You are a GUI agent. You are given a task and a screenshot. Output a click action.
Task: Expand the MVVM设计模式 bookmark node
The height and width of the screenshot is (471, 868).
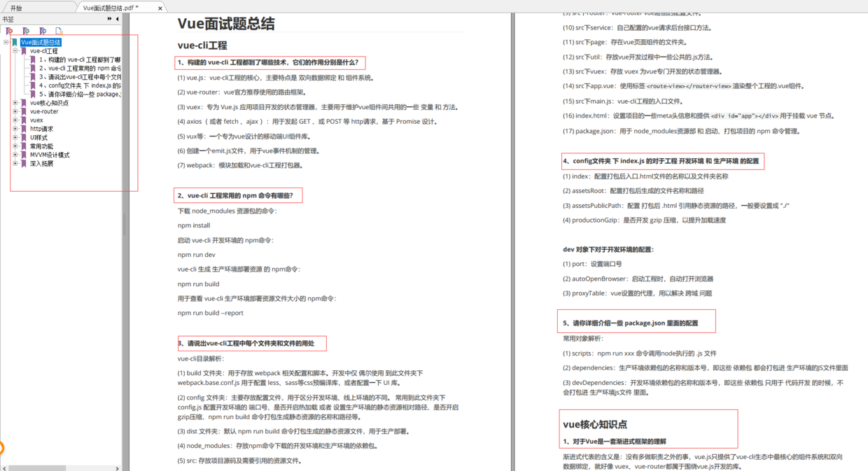[15, 154]
